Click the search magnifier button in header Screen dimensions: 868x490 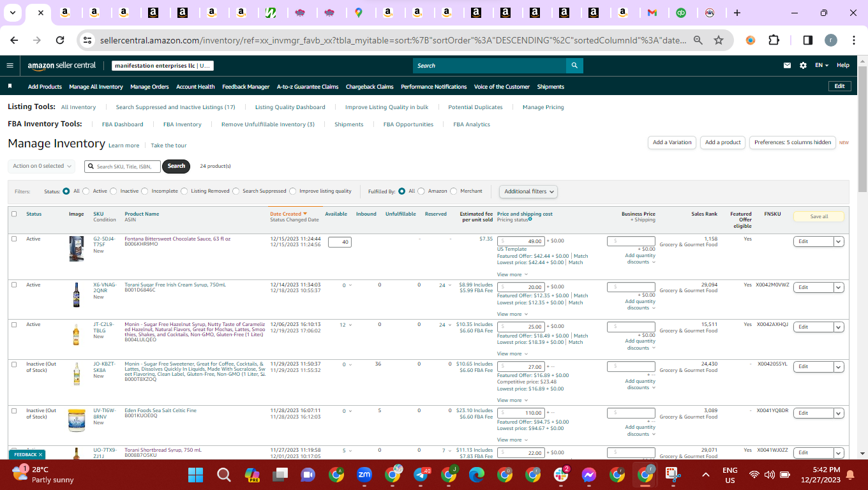(574, 66)
